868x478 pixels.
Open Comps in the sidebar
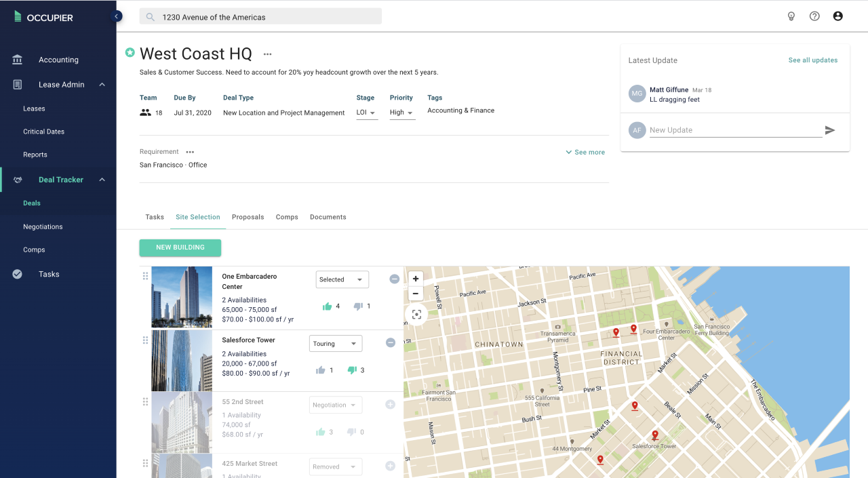click(34, 250)
